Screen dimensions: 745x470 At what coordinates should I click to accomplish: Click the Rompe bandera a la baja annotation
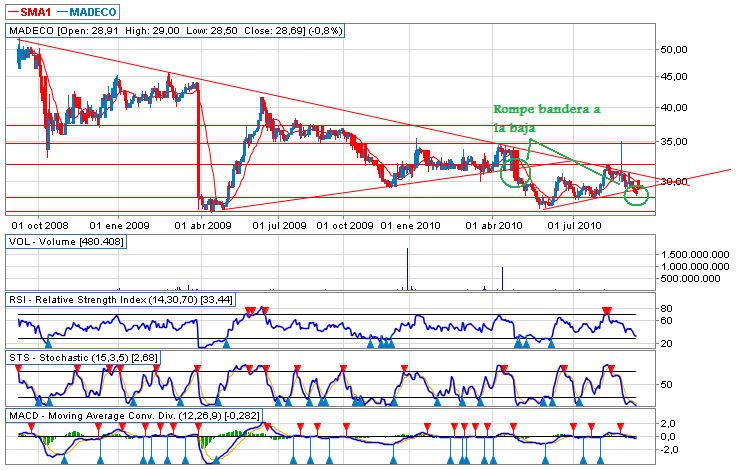(x=546, y=118)
